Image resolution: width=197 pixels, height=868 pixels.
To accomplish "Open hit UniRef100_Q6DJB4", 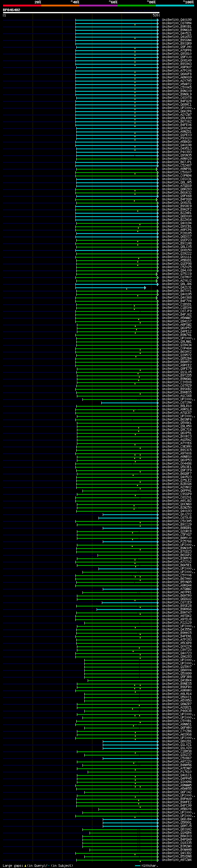I will click(177, 819).
